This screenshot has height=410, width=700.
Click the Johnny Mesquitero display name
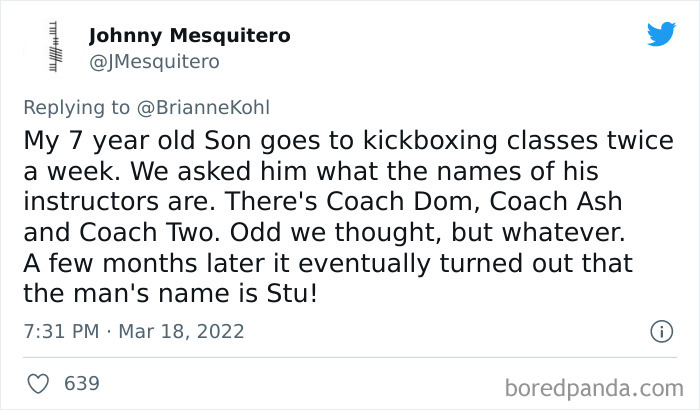(x=190, y=36)
